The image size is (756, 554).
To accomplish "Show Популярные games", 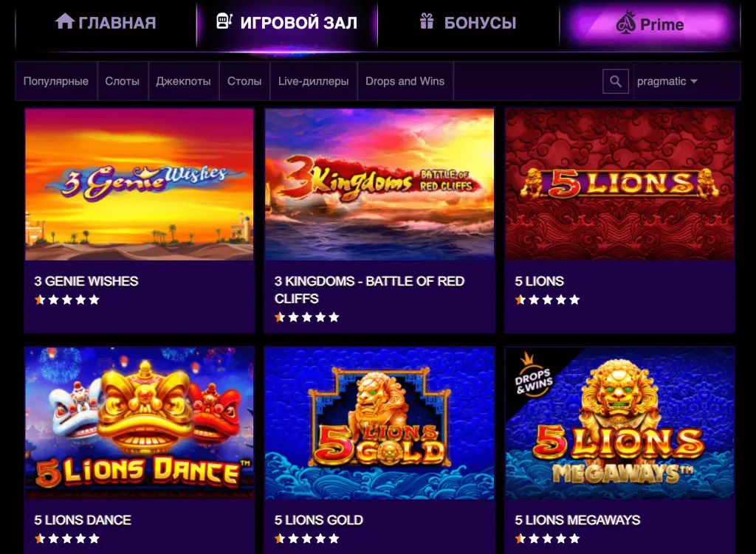I will point(56,81).
